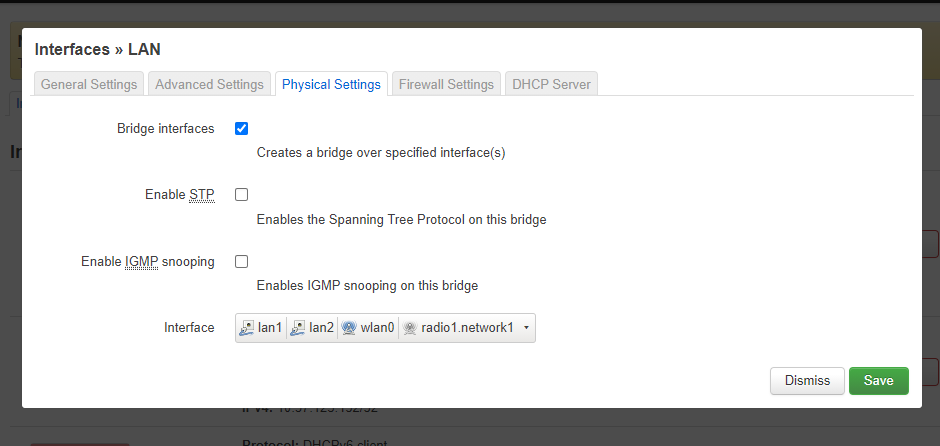Select the Physical Settings tab
This screenshot has height=446, width=940.
(331, 84)
